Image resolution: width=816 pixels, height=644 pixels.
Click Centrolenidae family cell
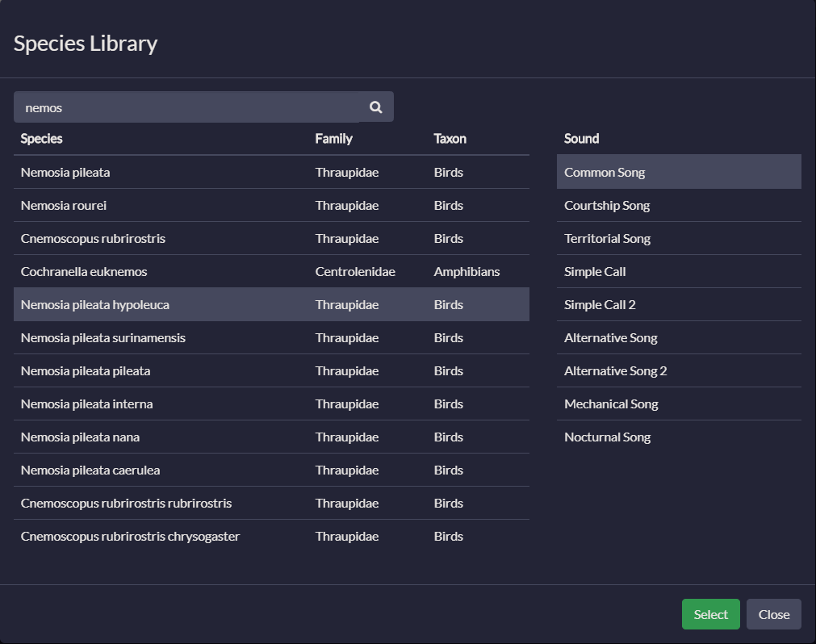click(355, 271)
